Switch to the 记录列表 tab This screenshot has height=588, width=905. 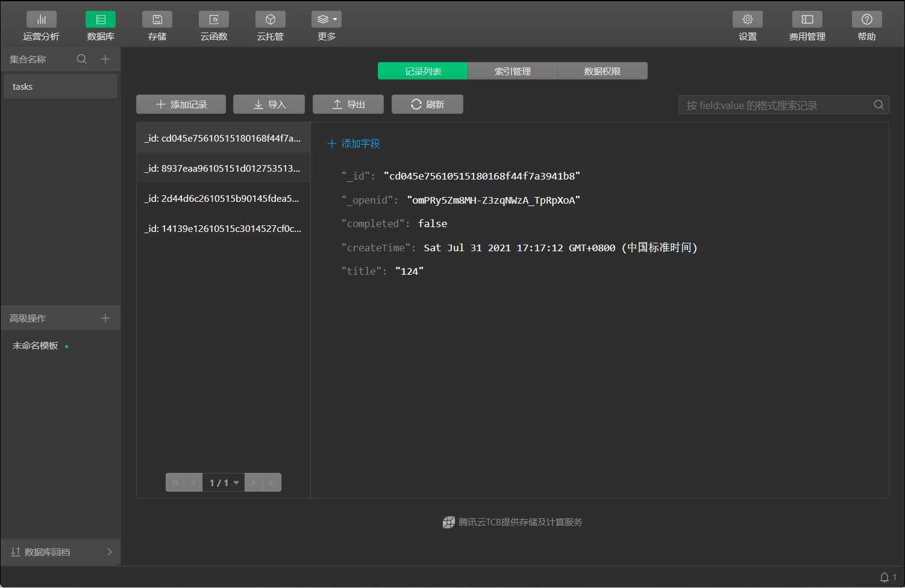423,71
